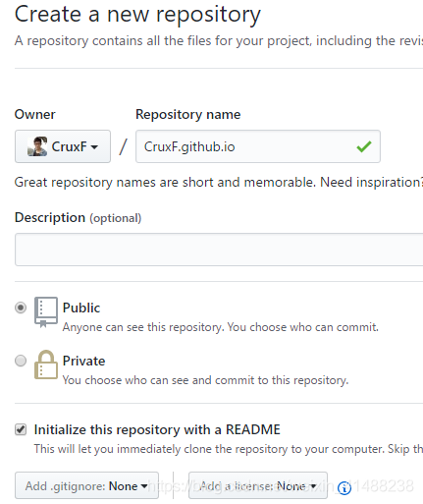Click the public repository book icon

point(46,312)
